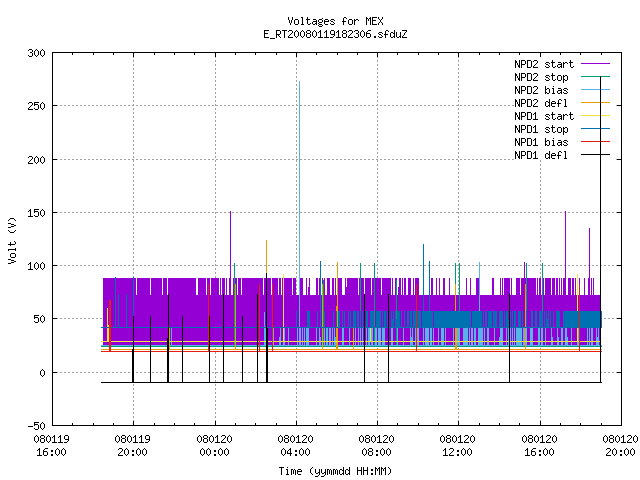The width and height of the screenshot is (640, 480).
Task: Click the x-axis tick '080119 16:00'
Action: click(51, 446)
